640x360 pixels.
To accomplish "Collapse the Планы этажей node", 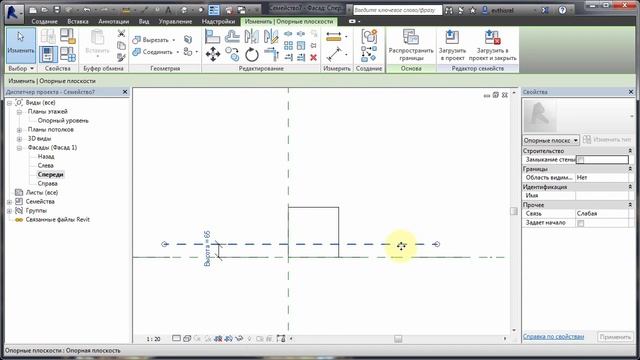I will pos(19,112).
